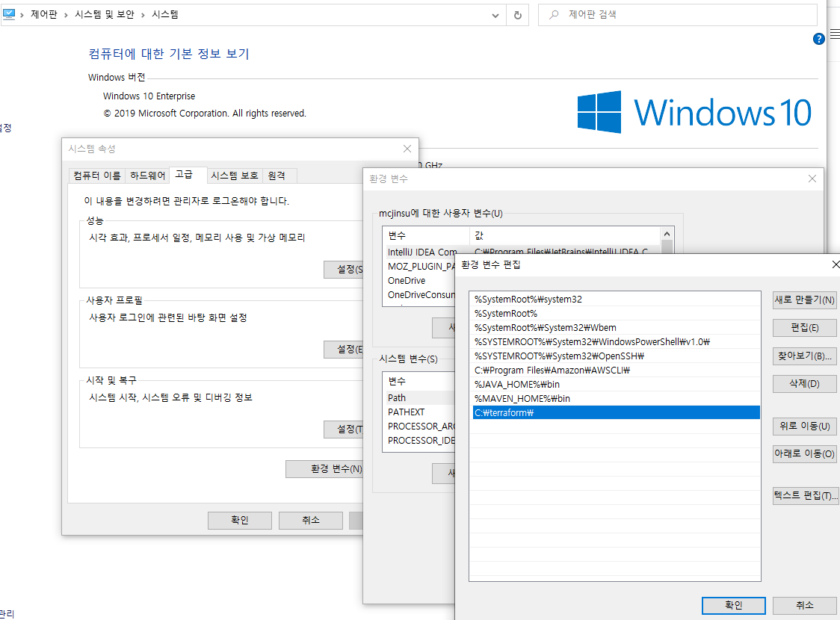
Task: Close the 환경 변수 편집 dialog
Action: (836, 264)
